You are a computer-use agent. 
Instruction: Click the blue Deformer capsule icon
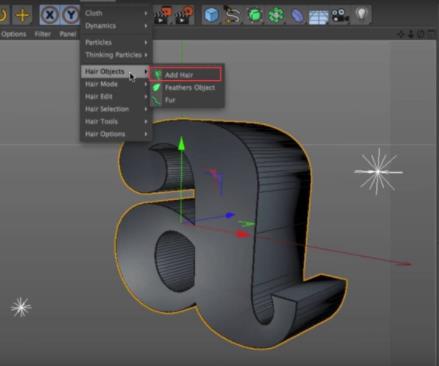297,16
